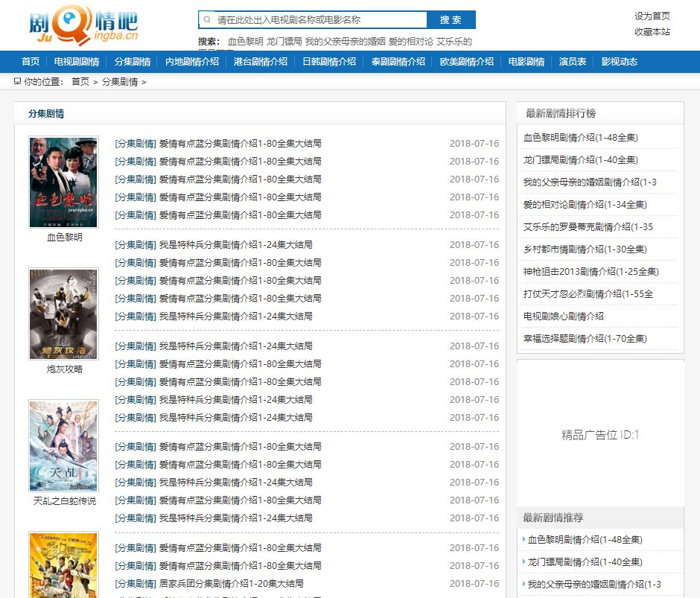The width and height of the screenshot is (700, 598).
Task: Open 艾乐乐的罗曼蒂克剧情介绍(1-35
Action: (x=588, y=227)
